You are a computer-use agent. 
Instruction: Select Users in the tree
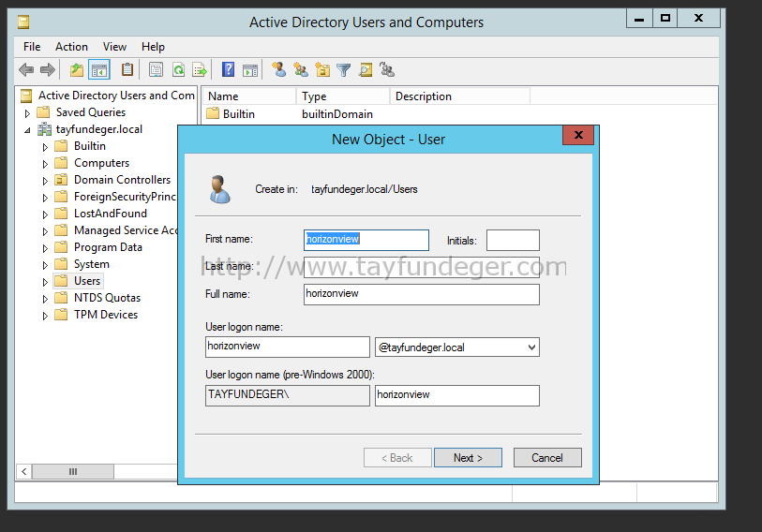(87, 281)
